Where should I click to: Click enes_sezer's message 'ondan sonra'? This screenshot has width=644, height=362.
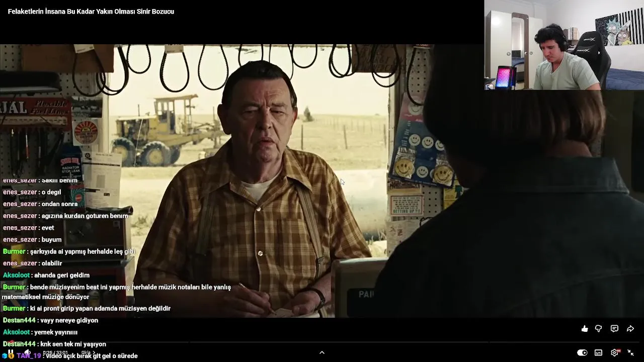(59, 204)
